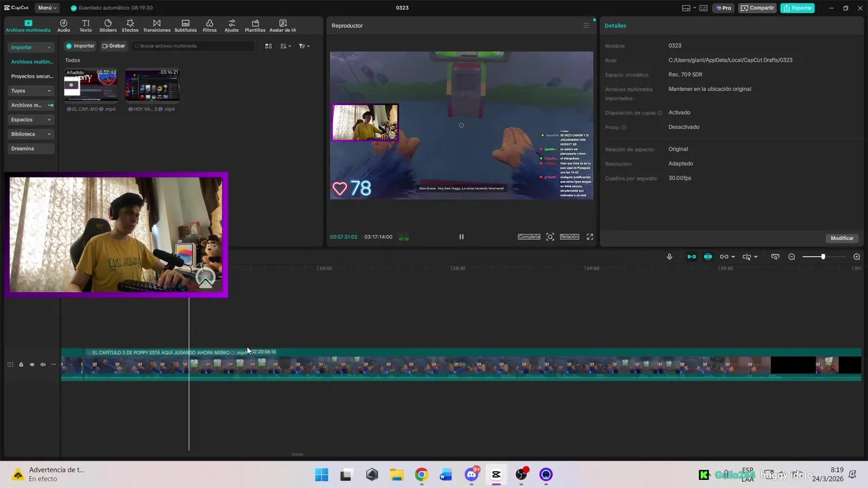The height and width of the screenshot is (488, 868).
Task: Select Proyectos secundarios in the sidebar
Action: pos(31,77)
